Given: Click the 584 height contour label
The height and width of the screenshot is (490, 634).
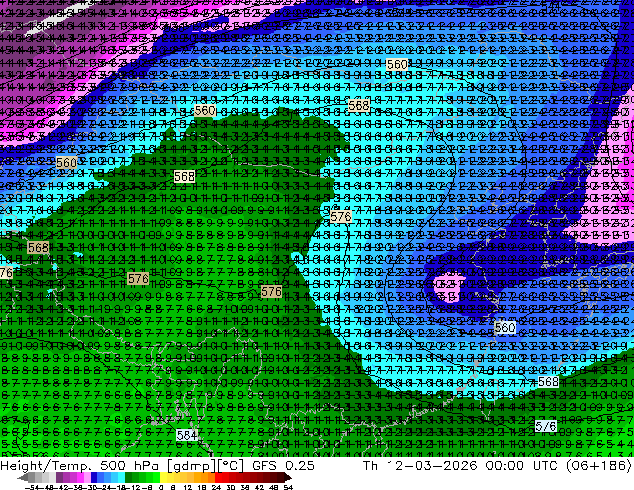Looking at the screenshot, I should pyautogui.click(x=186, y=435).
